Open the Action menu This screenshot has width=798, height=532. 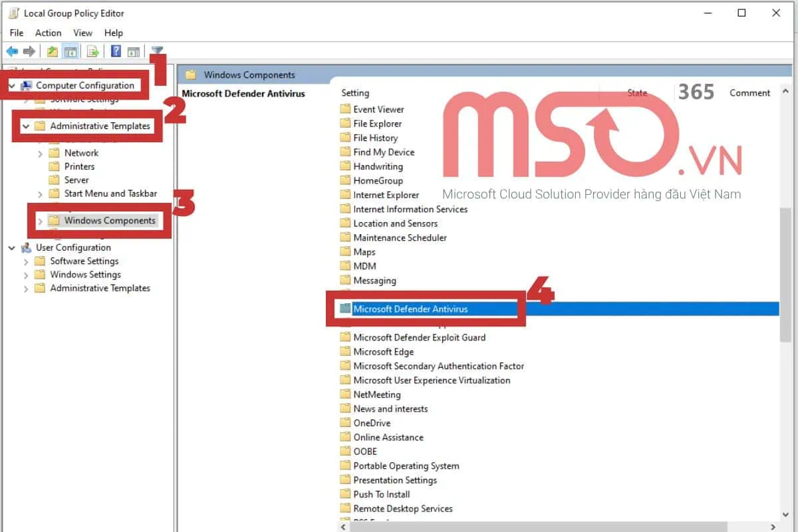48,33
